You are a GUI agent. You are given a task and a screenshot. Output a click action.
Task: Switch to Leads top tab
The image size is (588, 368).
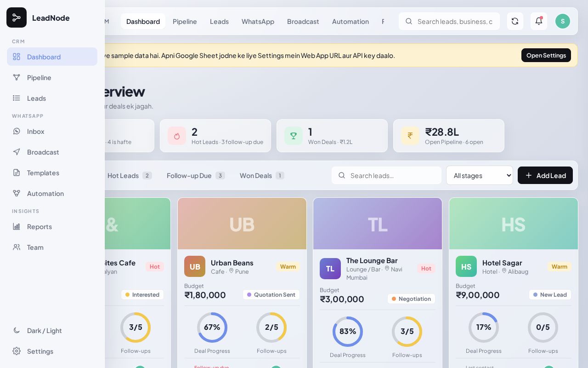[x=219, y=21]
